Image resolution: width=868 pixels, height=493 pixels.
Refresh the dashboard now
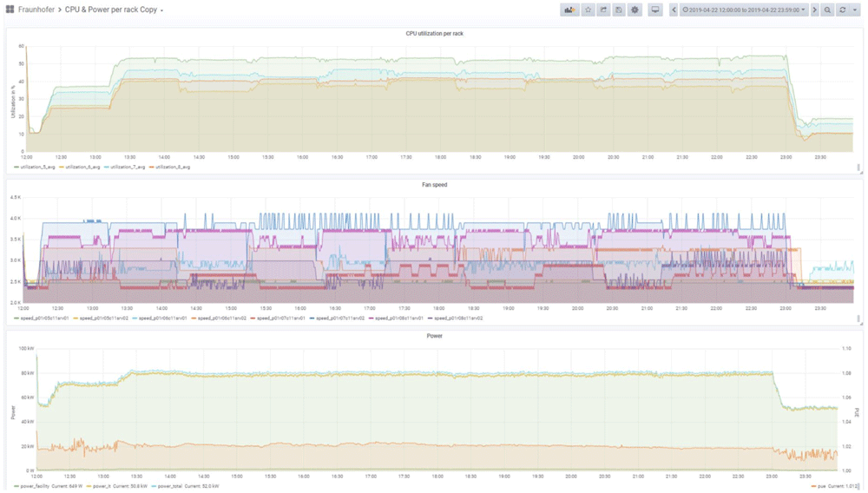(843, 10)
